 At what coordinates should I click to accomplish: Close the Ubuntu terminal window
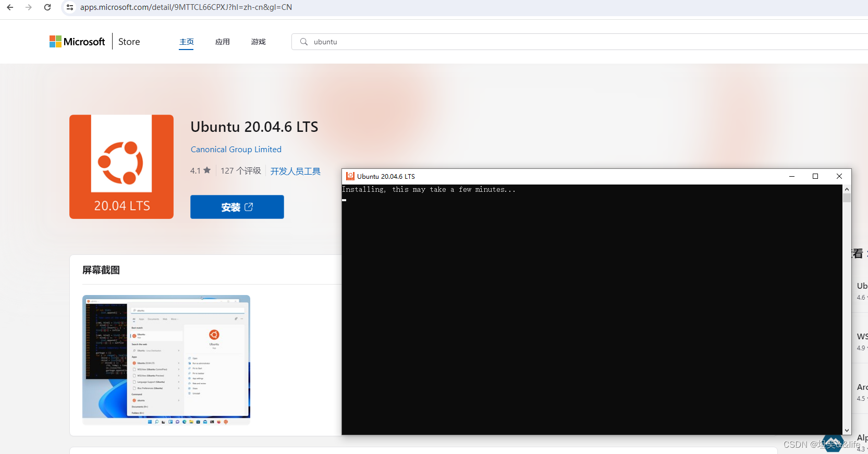(839, 176)
